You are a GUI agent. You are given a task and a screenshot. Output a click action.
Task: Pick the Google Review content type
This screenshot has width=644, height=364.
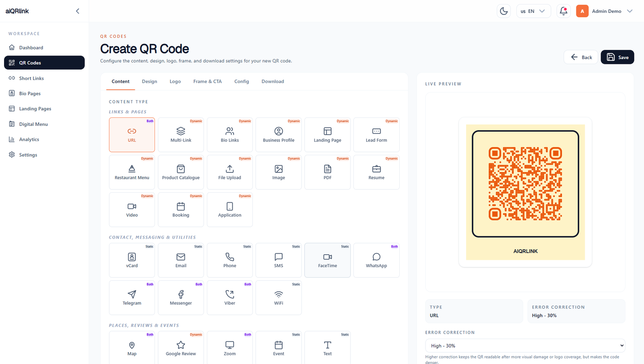click(181, 348)
